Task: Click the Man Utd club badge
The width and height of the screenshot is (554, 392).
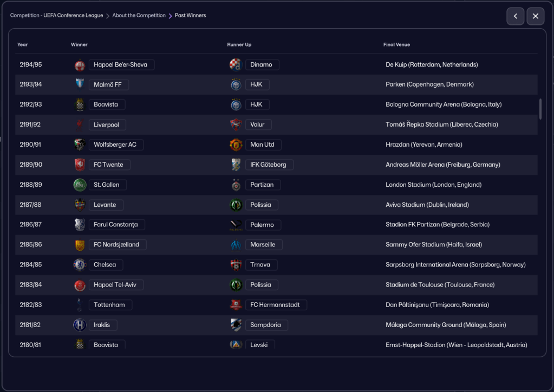Action: pos(236,145)
